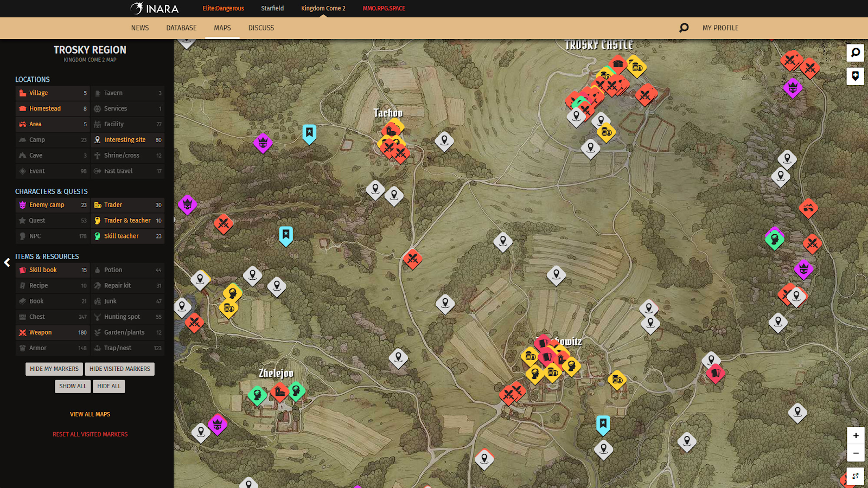Enable the Shrine/cross filter
868x488 pixels.
(127, 156)
